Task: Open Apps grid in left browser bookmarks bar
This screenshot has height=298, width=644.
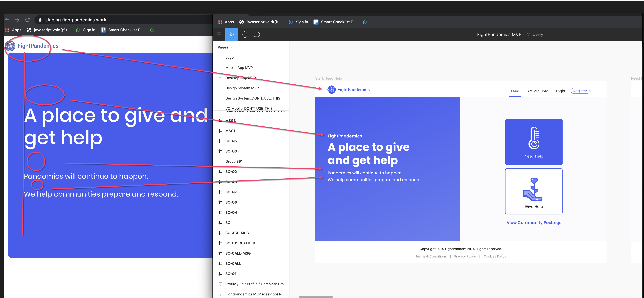Action: [13, 30]
